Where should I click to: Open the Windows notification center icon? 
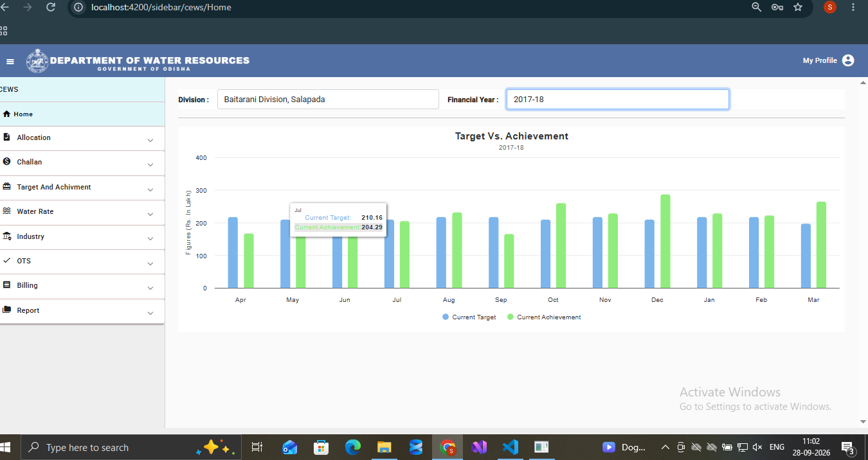click(x=848, y=447)
